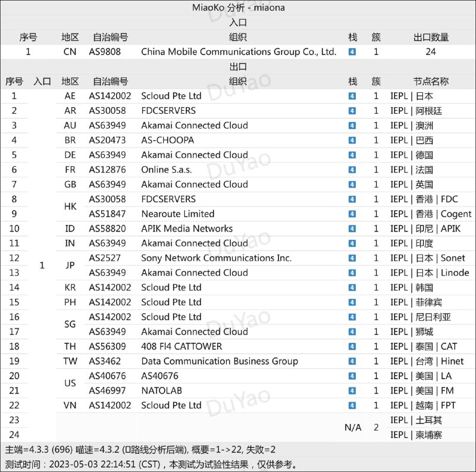Select the AS46997 cell
This screenshot has width=476, height=472.
[107, 390]
